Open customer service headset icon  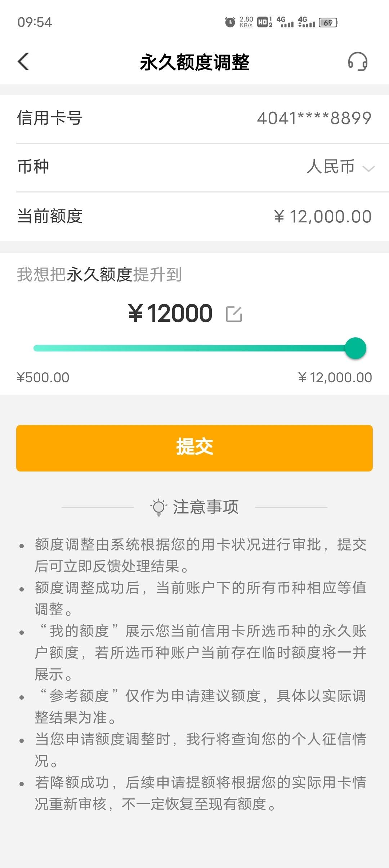(x=357, y=62)
